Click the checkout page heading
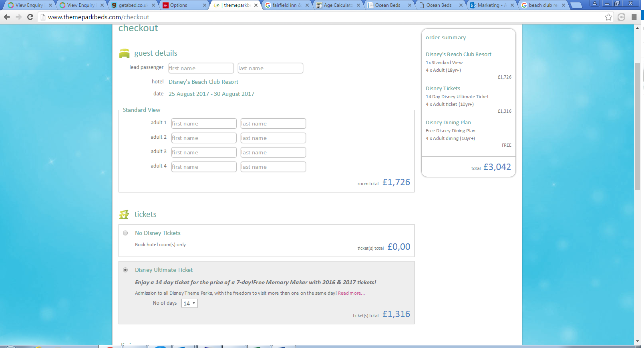The width and height of the screenshot is (644, 348). coord(138,28)
